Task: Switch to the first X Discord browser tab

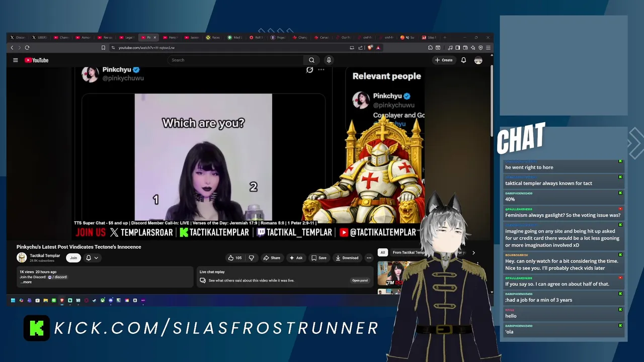Action: (x=18, y=37)
